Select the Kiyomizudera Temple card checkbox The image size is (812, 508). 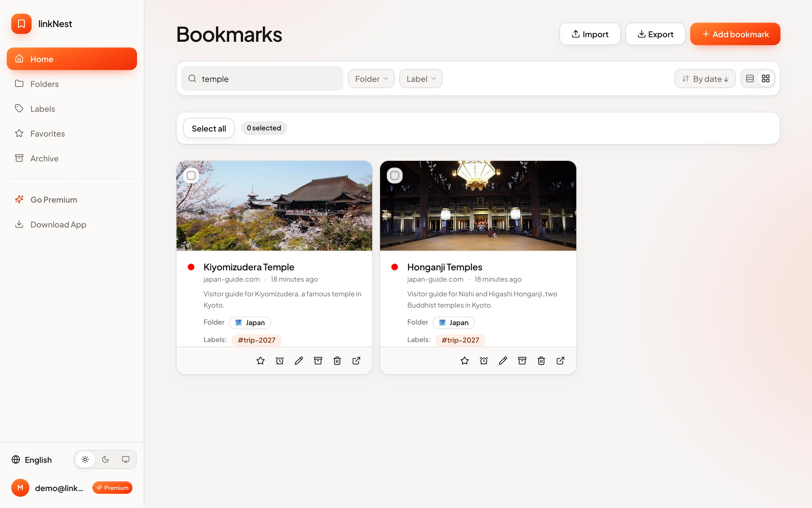click(191, 175)
